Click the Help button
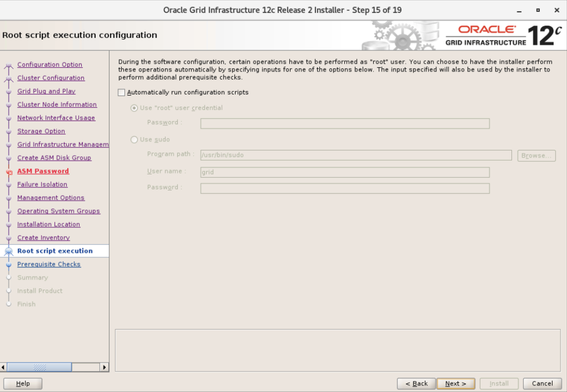567x392 pixels. [x=23, y=383]
